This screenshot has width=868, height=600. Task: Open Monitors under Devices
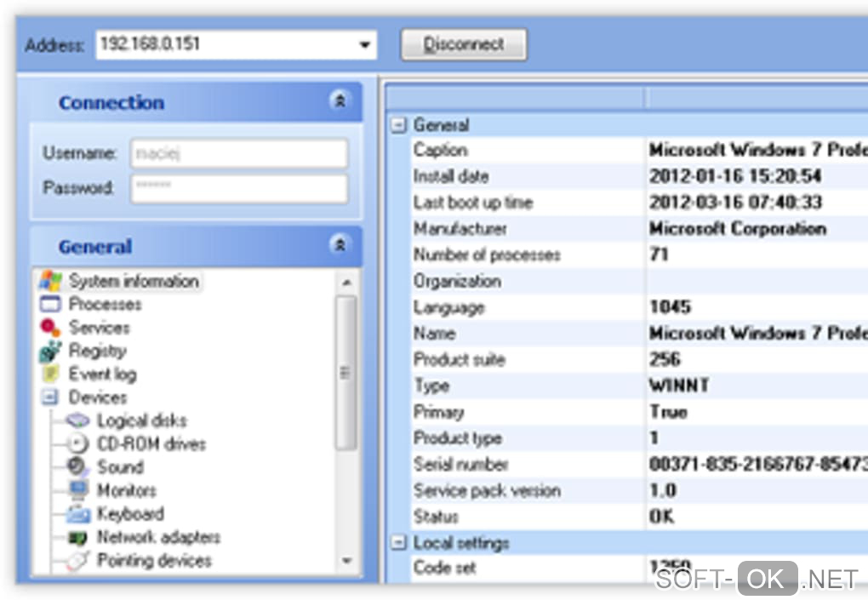tap(127, 490)
